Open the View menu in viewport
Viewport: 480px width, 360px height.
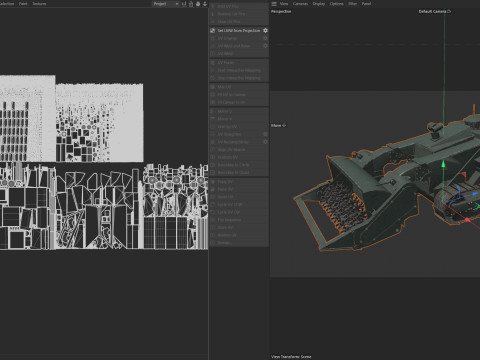click(x=284, y=4)
